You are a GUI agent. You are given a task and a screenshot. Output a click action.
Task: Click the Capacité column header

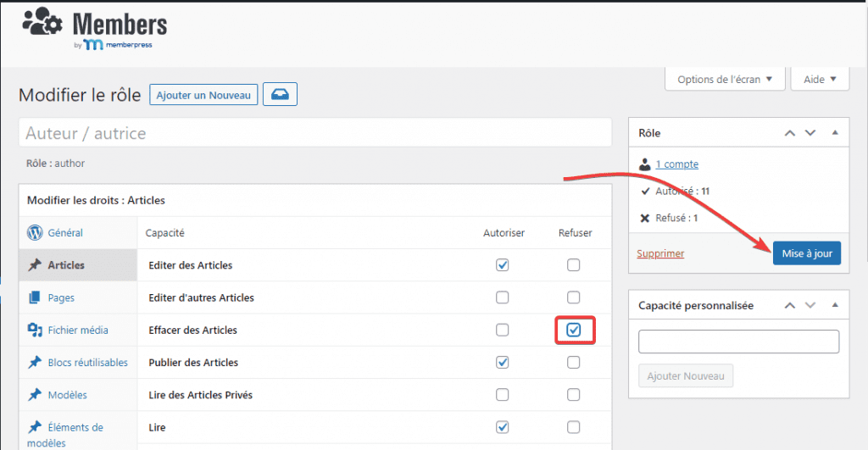click(165, 233)
